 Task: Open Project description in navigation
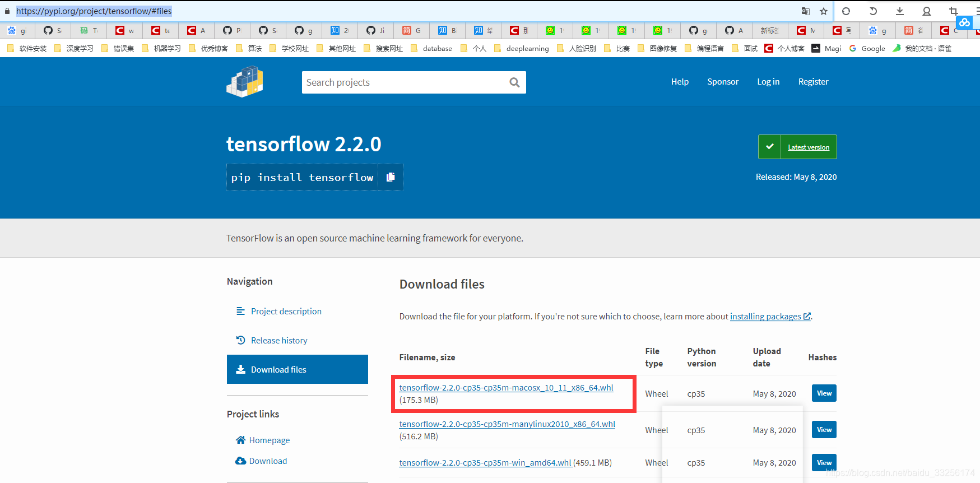tap(286, 311)
